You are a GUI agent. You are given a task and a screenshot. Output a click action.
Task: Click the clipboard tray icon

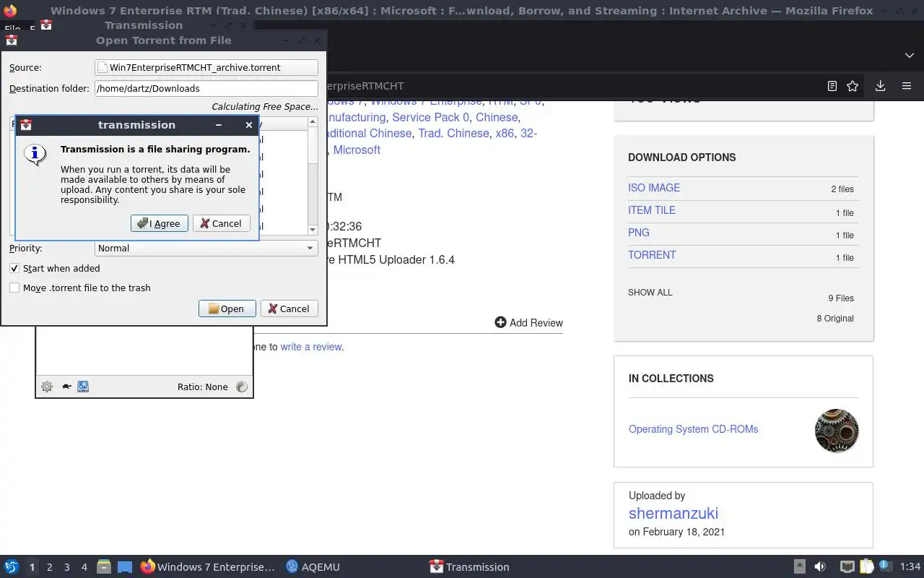[866, 567]
